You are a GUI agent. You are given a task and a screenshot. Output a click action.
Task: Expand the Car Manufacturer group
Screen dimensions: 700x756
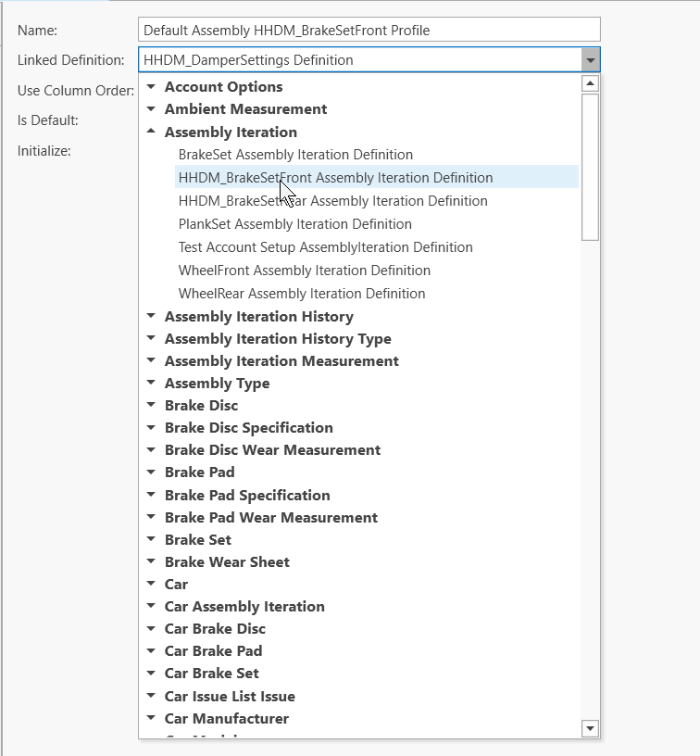tap(152, 718)
